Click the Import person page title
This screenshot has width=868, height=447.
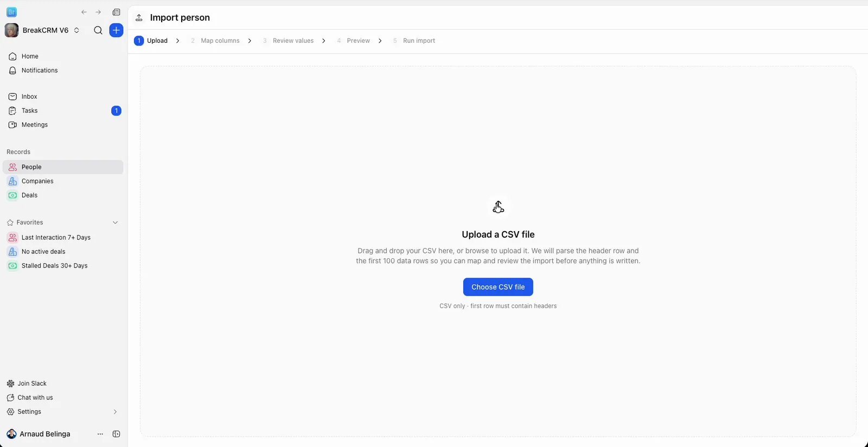180,18
